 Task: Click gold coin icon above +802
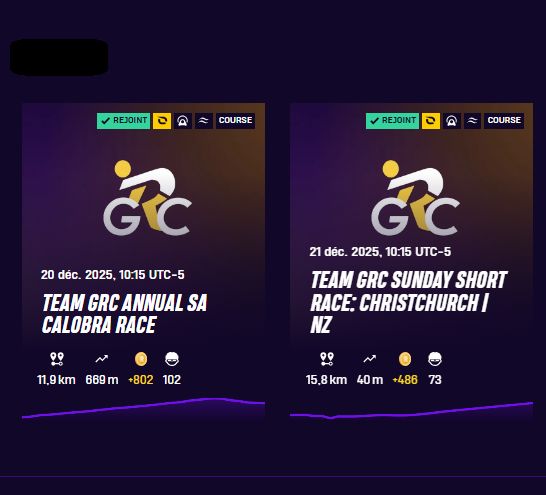click(x=141, y=359)
